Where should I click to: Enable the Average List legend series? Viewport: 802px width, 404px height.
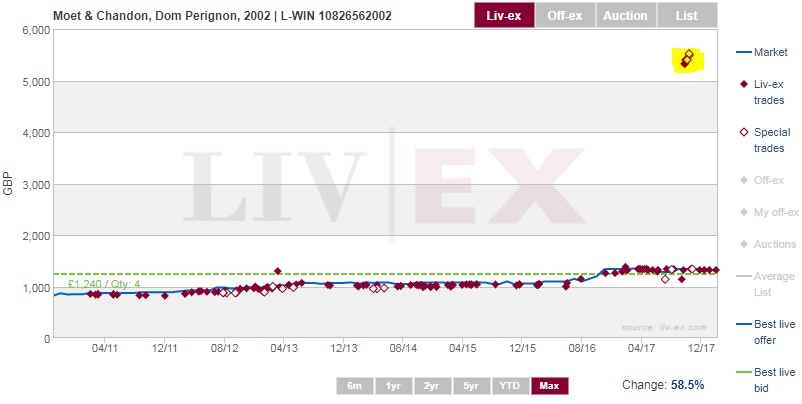(x=766, y=284)
